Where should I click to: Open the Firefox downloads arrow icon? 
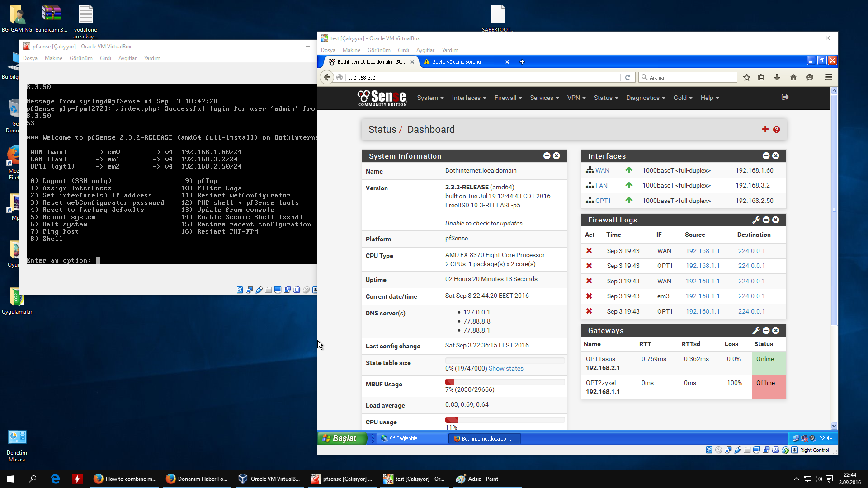[x=777, y=77]
